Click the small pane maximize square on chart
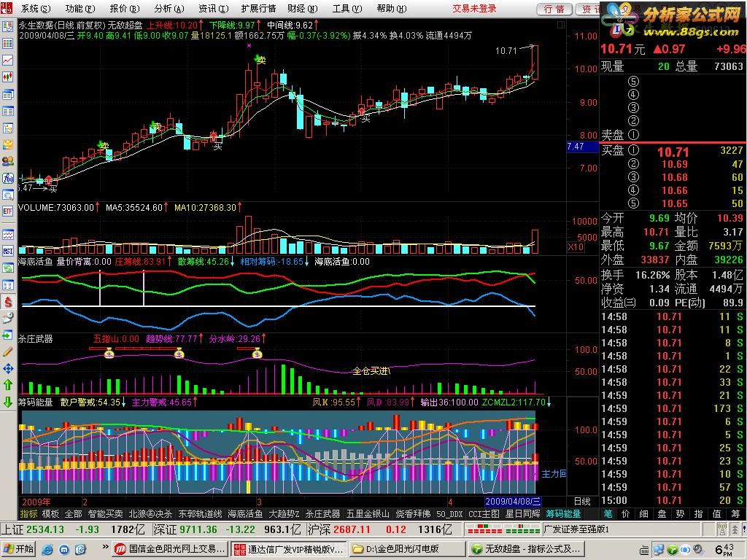Viewport: 747px width, 560px height. pyautogui.click(x=561, y=24)
